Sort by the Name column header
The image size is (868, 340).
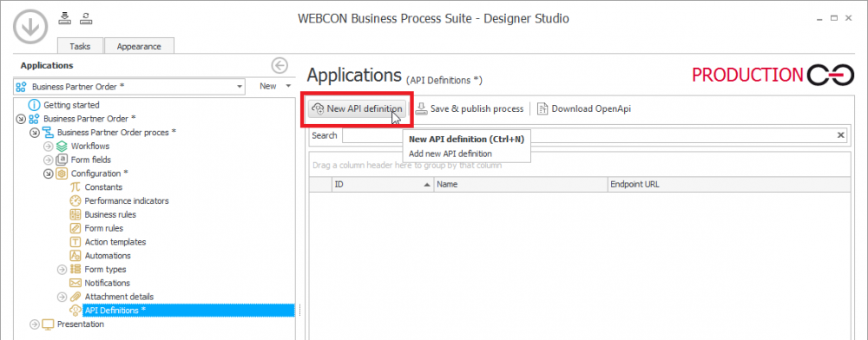521,185
